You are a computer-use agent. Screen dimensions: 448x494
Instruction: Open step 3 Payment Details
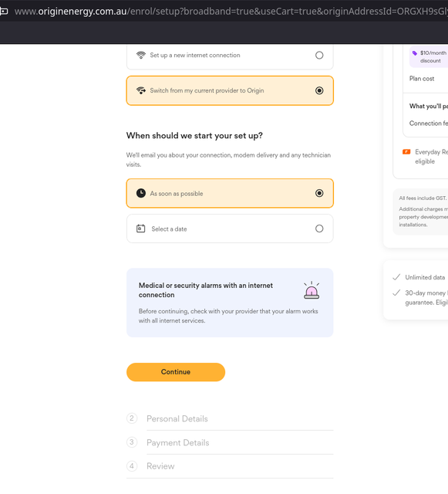click(178, 443)
